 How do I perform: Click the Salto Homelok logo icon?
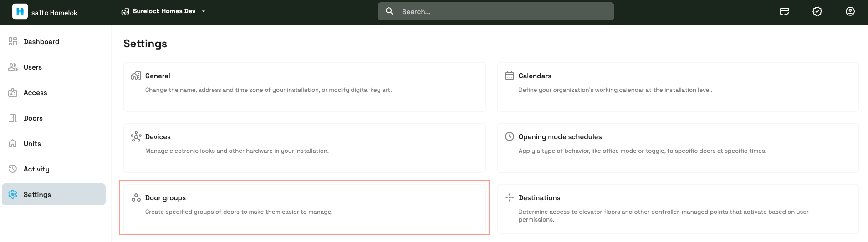pyautogui.click(x=20, y=11)
